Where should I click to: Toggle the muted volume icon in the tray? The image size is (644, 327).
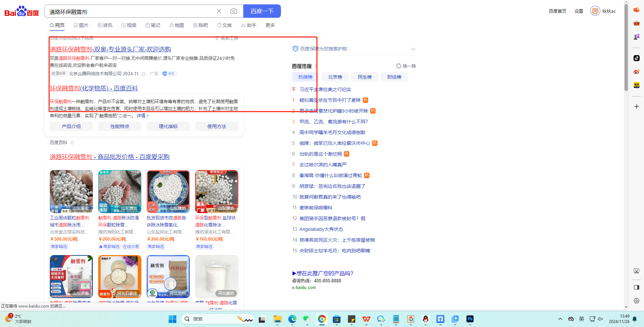point(600,319)
